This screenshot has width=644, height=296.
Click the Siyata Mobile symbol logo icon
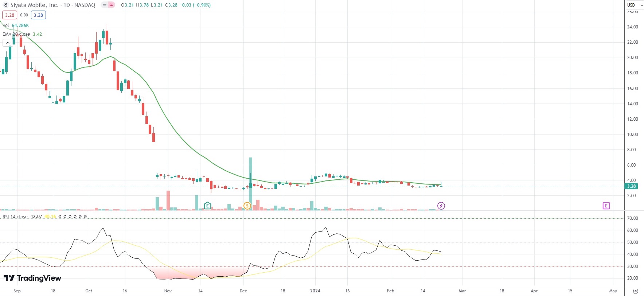[5, 5]
